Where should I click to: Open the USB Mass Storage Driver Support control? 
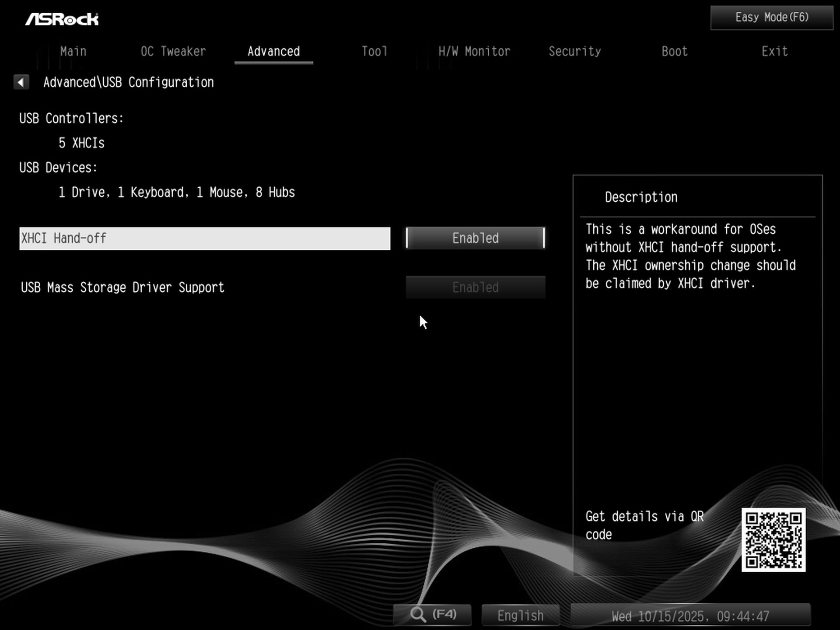click(x=475, y=287)
